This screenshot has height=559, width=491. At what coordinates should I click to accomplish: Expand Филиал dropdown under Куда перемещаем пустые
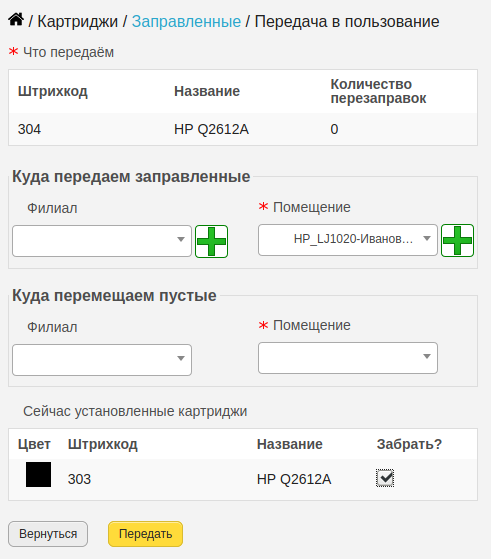pos(102,360)
